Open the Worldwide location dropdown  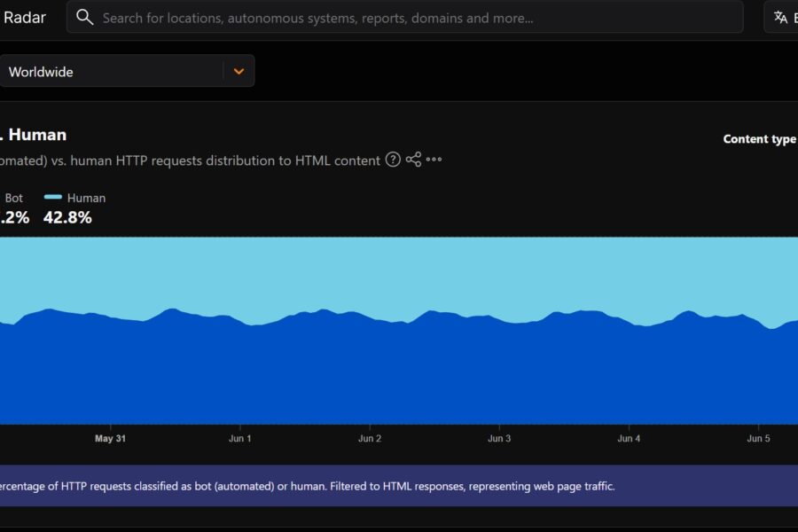tap(127, 71)
